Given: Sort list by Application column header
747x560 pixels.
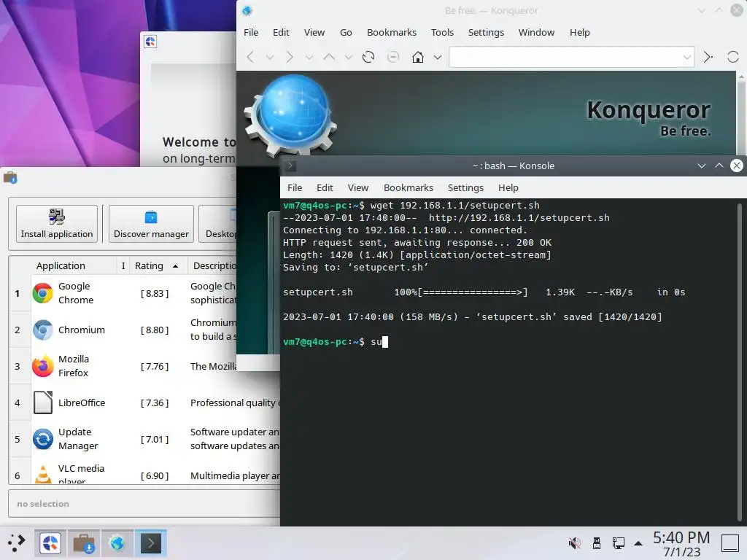Looking at the screenshot, I should tap(61, 265).
